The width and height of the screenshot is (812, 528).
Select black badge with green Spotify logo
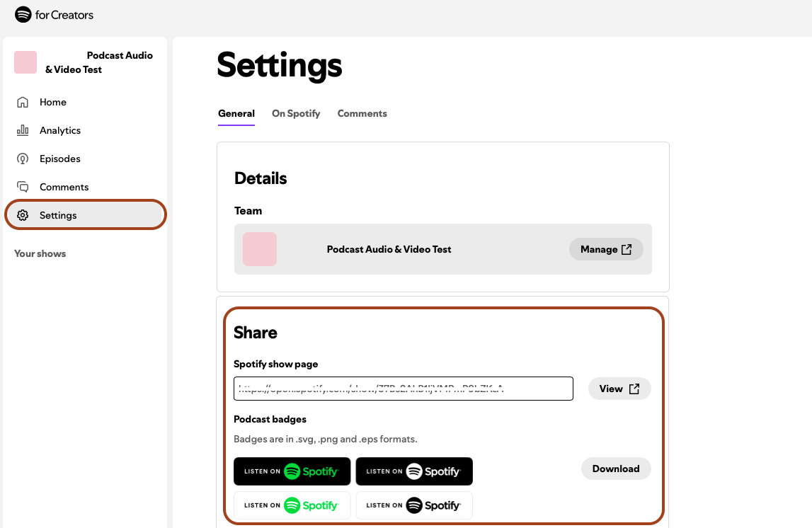[x=292, y=471]
